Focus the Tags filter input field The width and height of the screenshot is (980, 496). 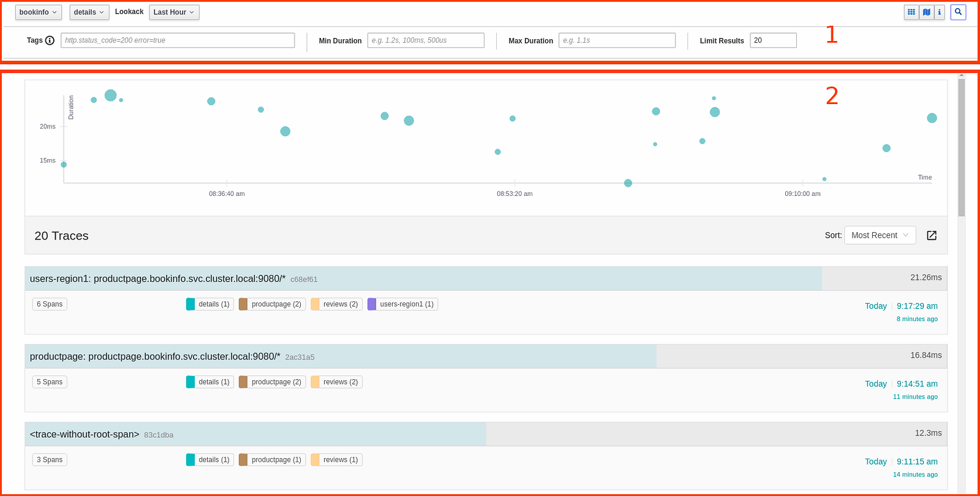[x=178, y=40]
